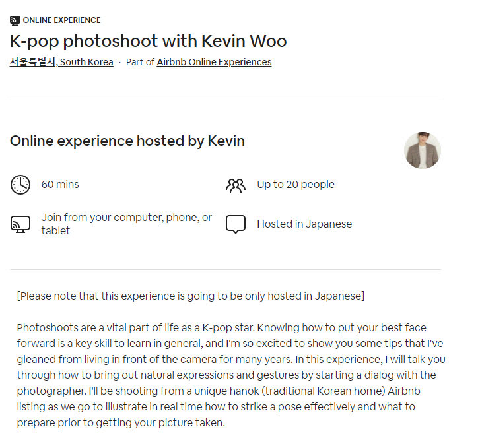Click the Online experience hosted by Kevin heading
This screenshot has width=478, height=448.
127,141
